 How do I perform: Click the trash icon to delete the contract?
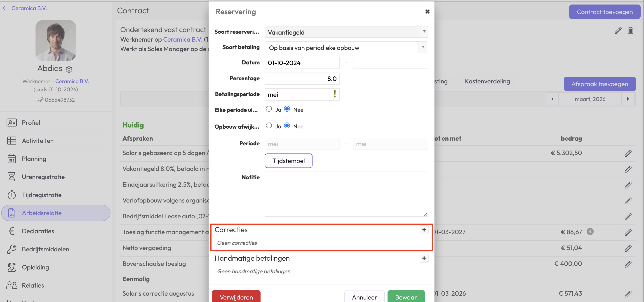point(630,31)
